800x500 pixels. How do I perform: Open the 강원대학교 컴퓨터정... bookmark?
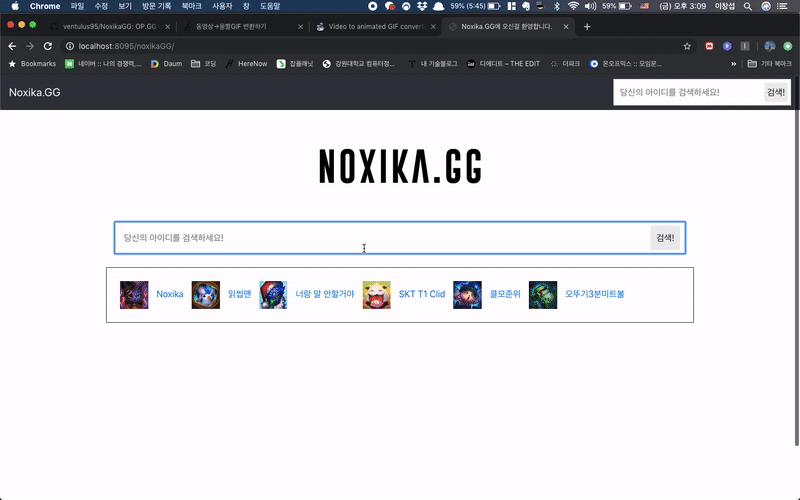(x=359, y=64)
